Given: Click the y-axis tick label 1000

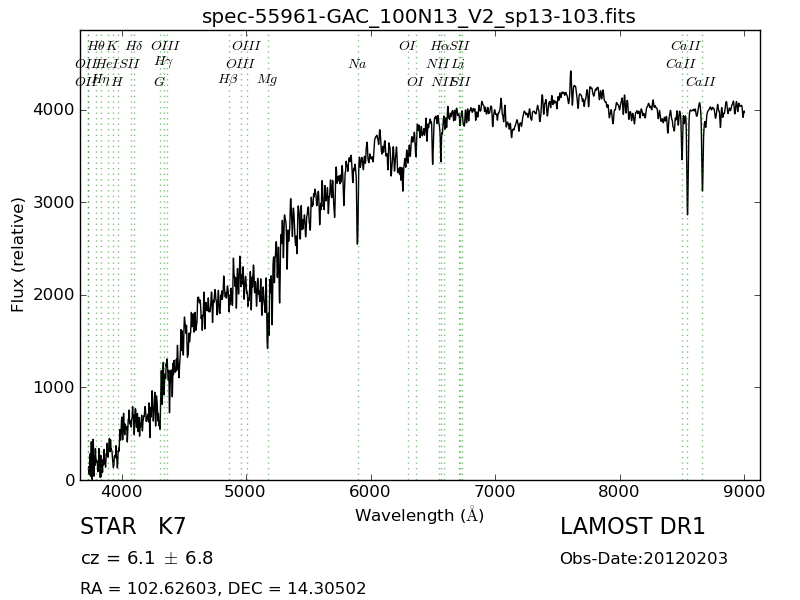Looking at the screenshot, I should [x=54, y=388].
